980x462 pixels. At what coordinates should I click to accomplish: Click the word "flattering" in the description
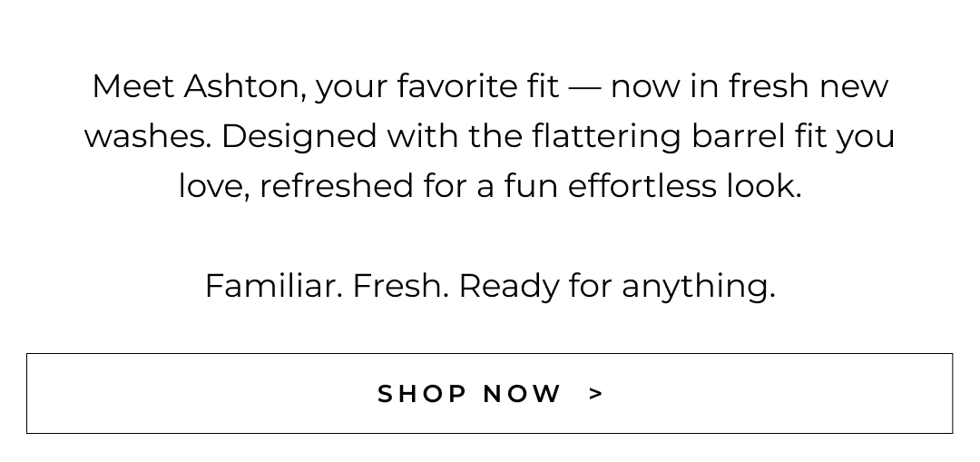pyautogui.click(x=606, y=136)
